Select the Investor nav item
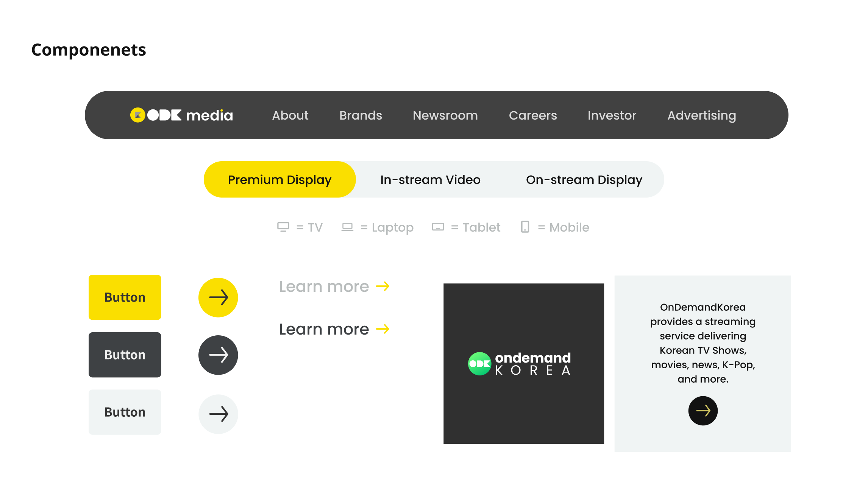868x492 pixels. pos(612,115)
